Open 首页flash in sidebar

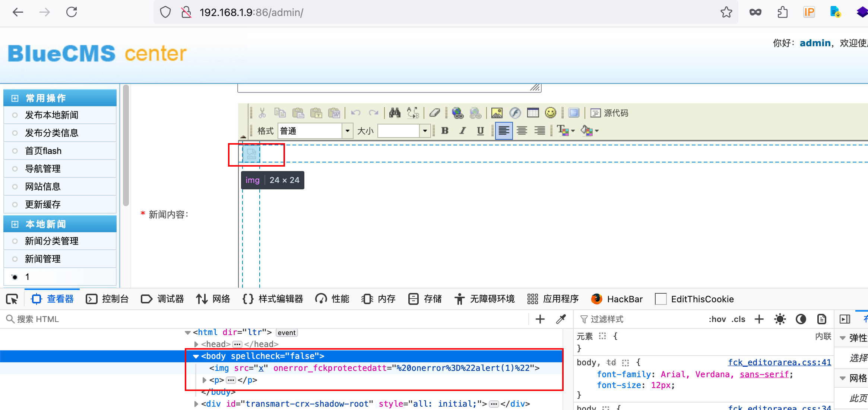coord(43,151)
